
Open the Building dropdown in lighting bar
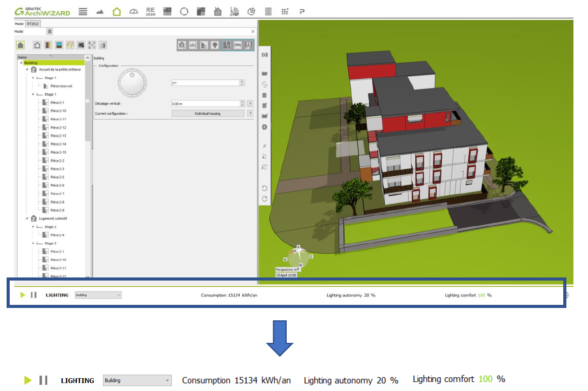tap(98, 295)
